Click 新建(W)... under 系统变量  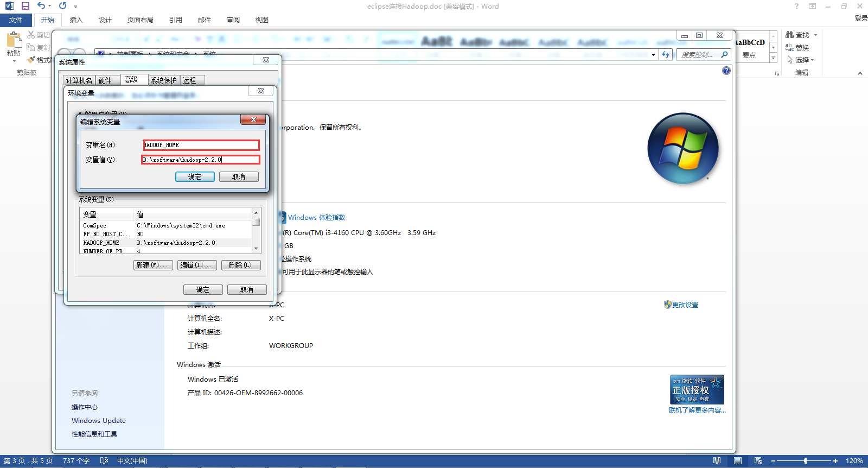point(154,265)
